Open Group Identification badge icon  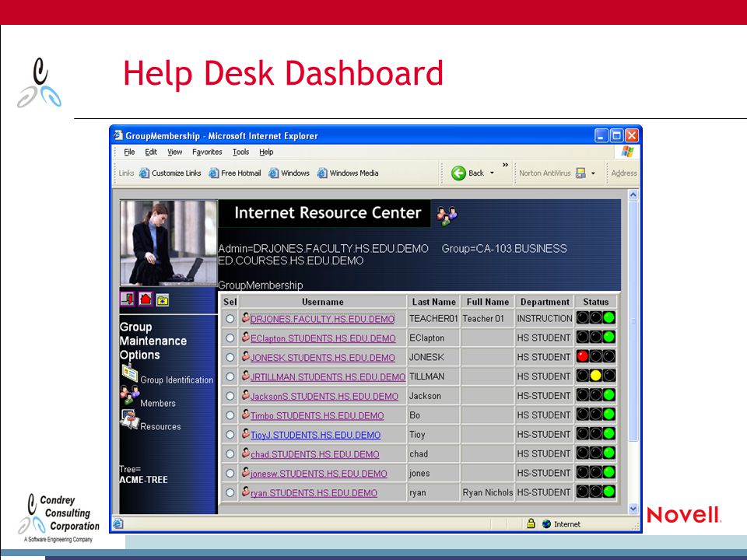129,373
